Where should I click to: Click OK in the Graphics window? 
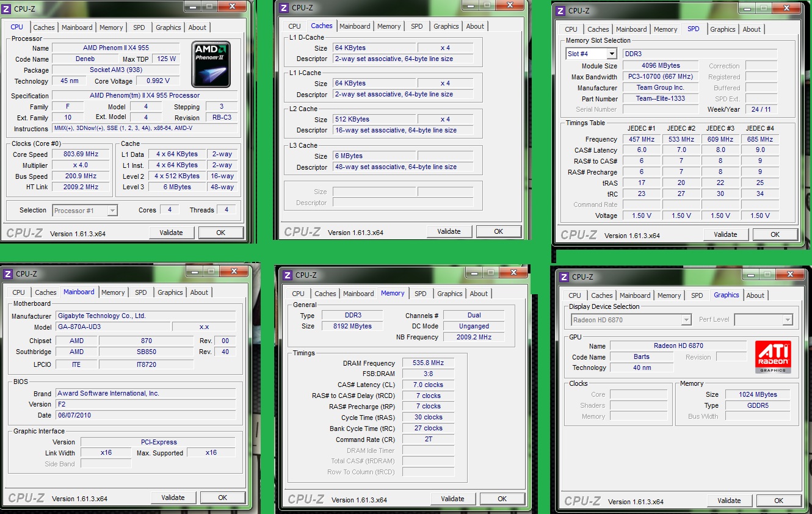pos(779,501)
